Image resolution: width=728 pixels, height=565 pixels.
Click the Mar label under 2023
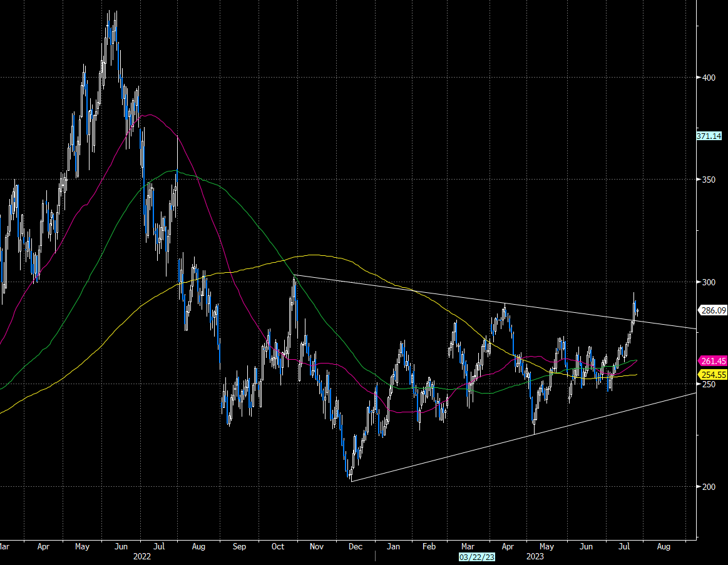click(x=468, y=546)
